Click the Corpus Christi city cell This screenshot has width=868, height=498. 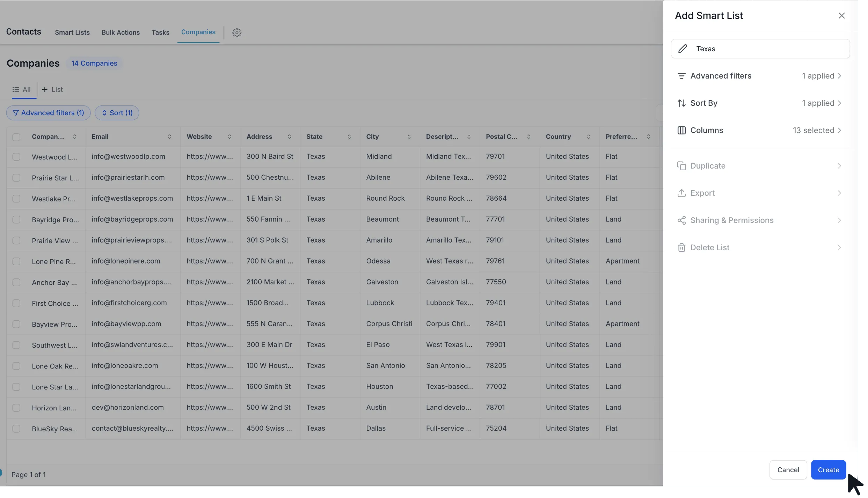tap(389, 324)
